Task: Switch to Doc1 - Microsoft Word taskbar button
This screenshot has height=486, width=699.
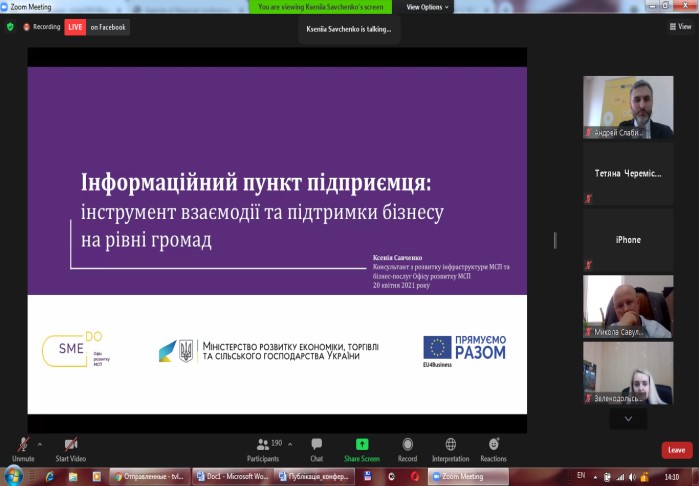Action: [x=232, y=477]
